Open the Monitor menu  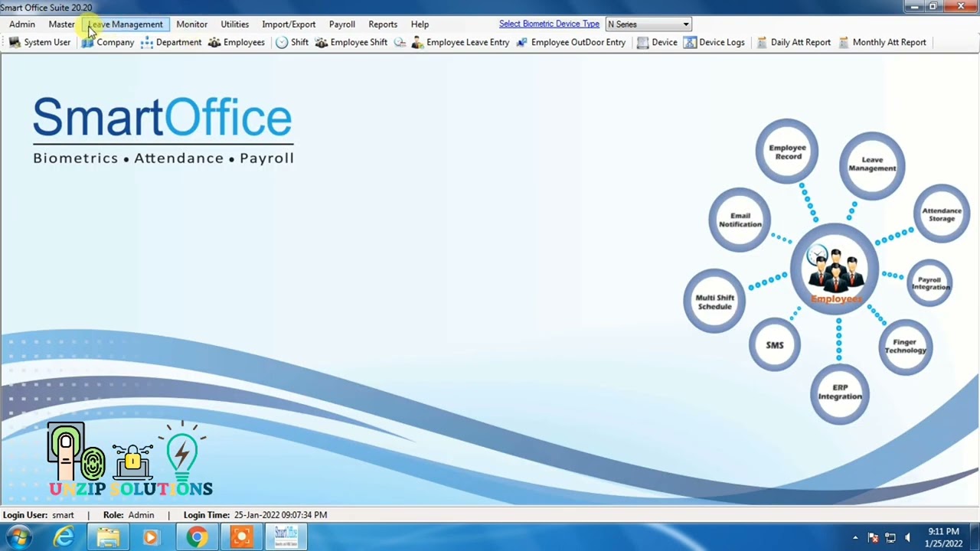[x=192, y=24]
